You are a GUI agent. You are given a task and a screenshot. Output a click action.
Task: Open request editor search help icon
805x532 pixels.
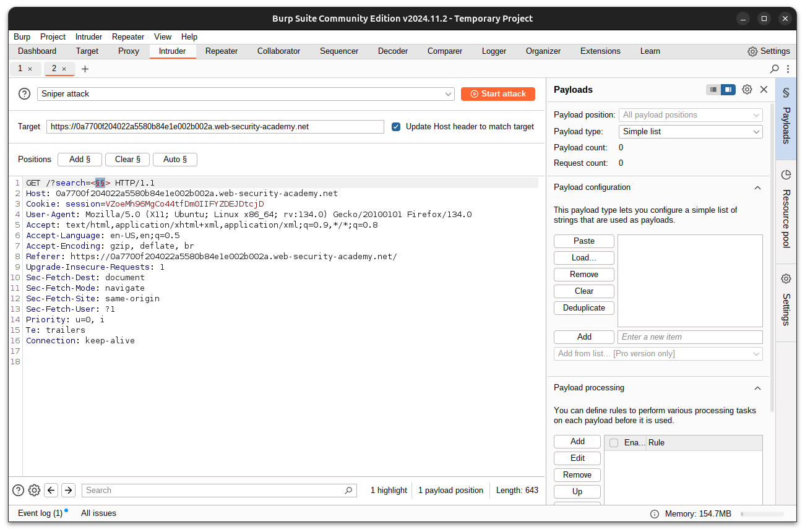[18, 491]
